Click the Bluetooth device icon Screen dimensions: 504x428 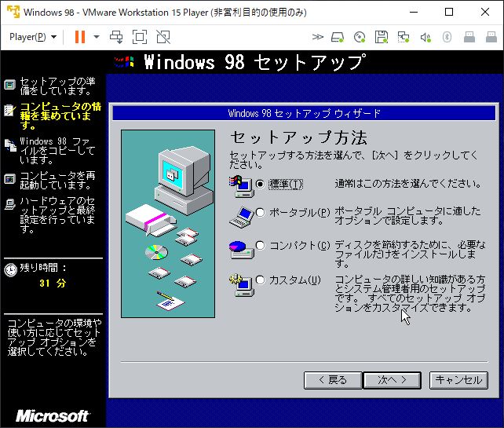pyautogui.click(x=447, y=37)
